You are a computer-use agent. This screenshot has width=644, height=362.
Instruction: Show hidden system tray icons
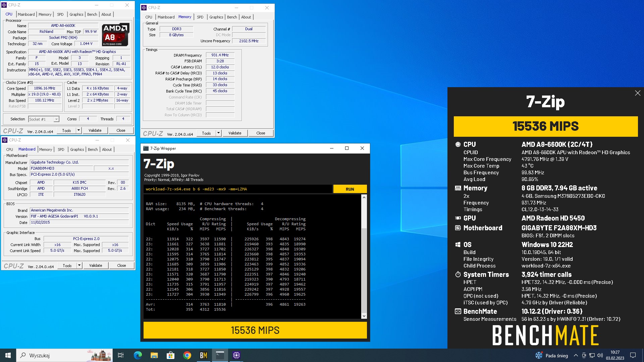[576, 355]
